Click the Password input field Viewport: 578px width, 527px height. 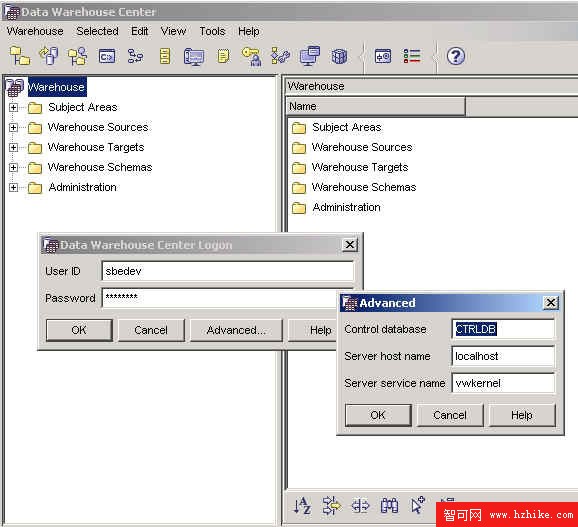(220, 298)
